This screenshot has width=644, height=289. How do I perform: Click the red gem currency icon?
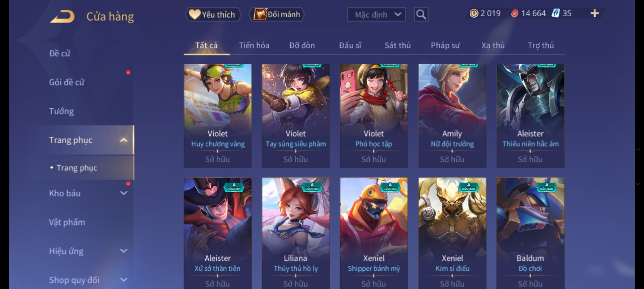pyautogui.click(x=515, y=13)
